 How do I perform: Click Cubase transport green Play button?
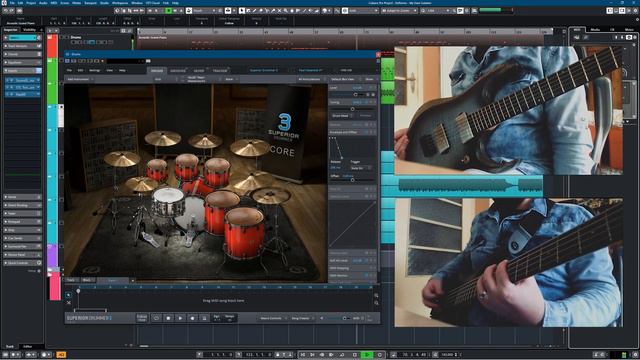(367, 355)
